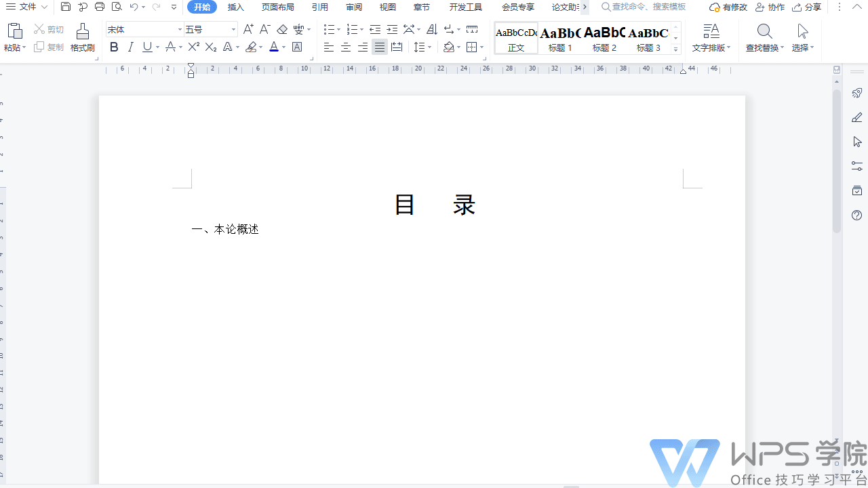Open customize quick access toolbar dropdown
Screen dimensions: 868x488
tap(174, 7)
